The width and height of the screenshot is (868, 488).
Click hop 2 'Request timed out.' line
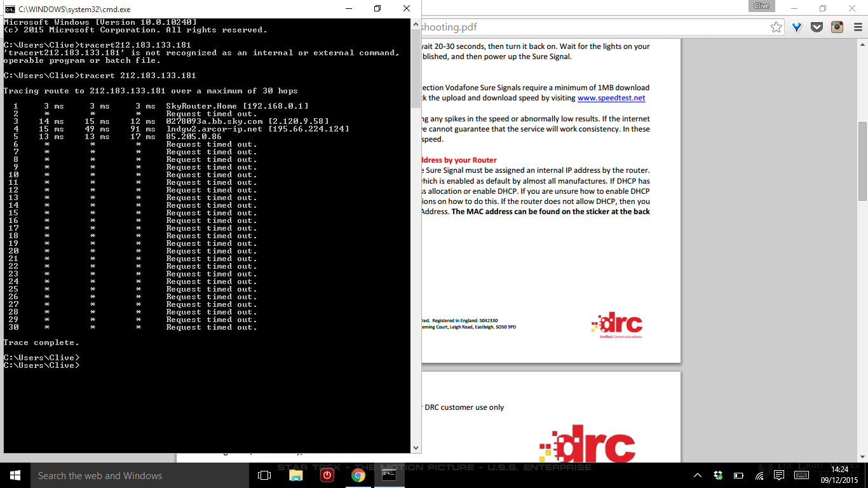[135, 114]
